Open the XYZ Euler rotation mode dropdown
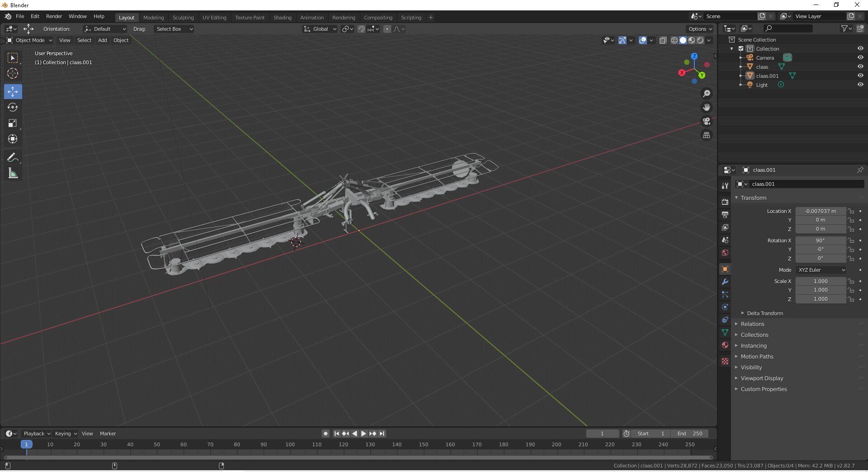This screenshot has width=868, height=472. point(821,270)
